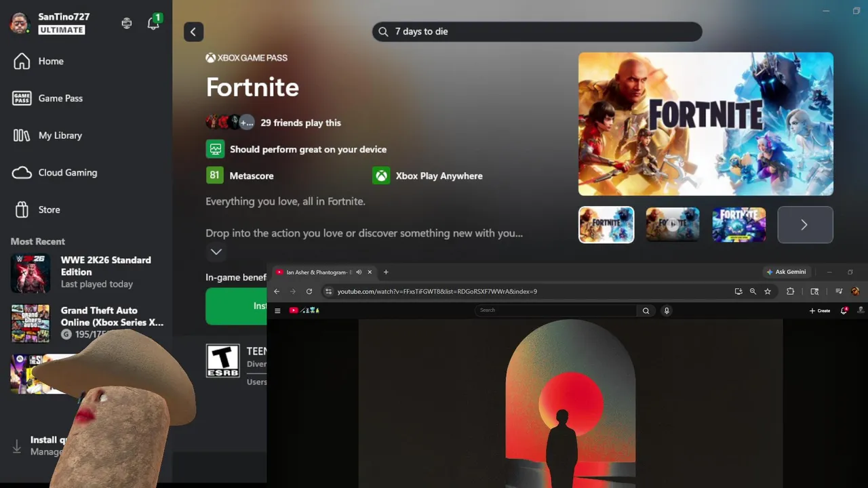Screen dimensions: 868x488
Task: Click the ESRB Teen rating icon
Action: (222, 361)
